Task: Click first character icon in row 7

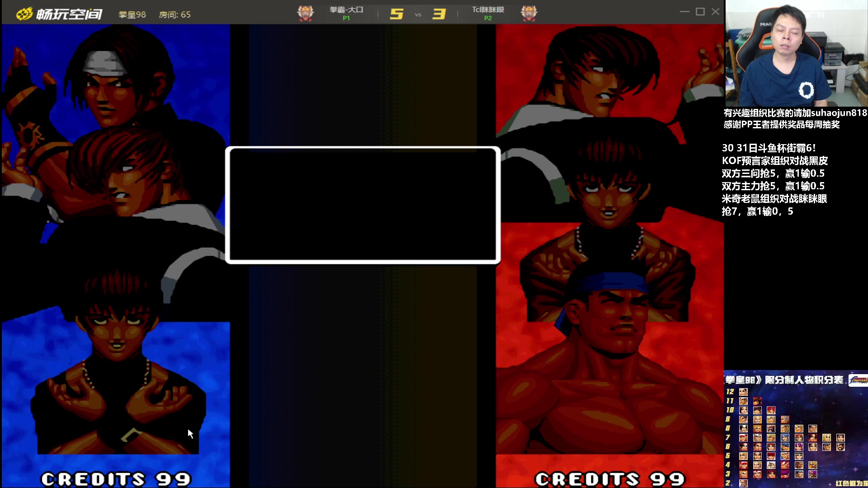Action: coord(744,438)
